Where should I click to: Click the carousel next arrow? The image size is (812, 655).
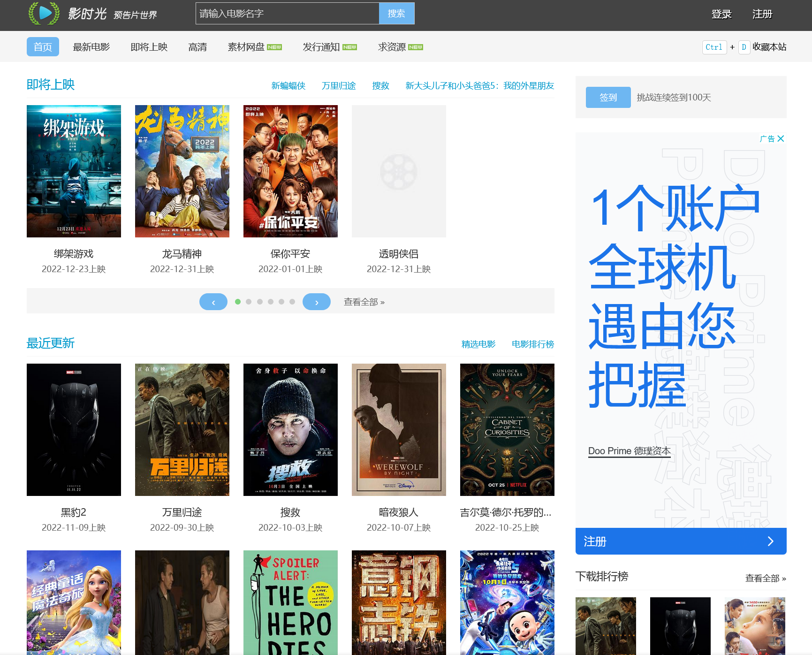(x=317, y=302)
